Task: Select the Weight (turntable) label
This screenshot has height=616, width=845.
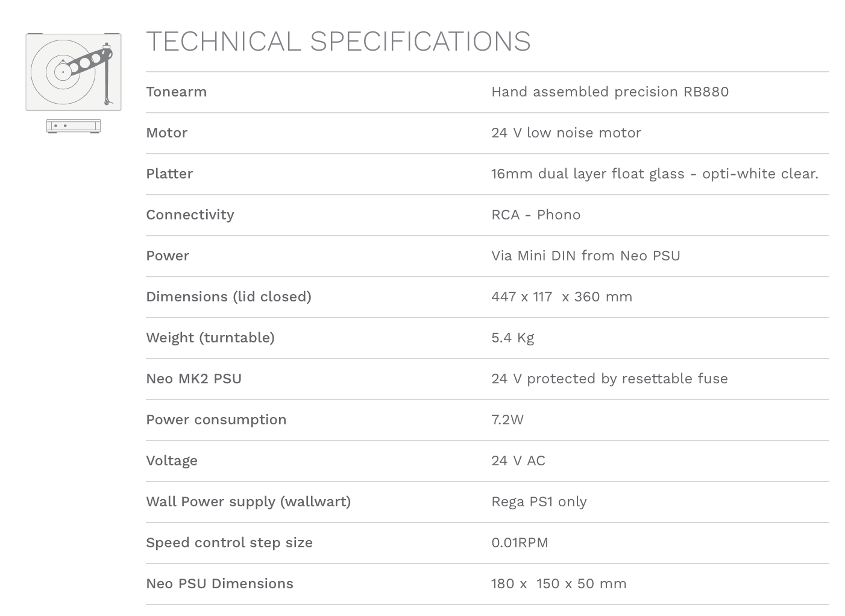Action: coord(210,338)
